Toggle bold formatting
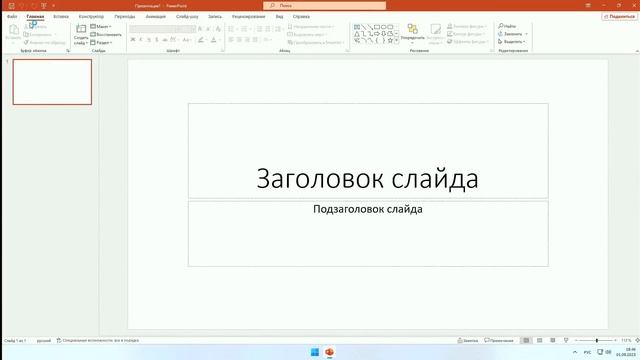This screenshot has height=360, width=640. 133,40
